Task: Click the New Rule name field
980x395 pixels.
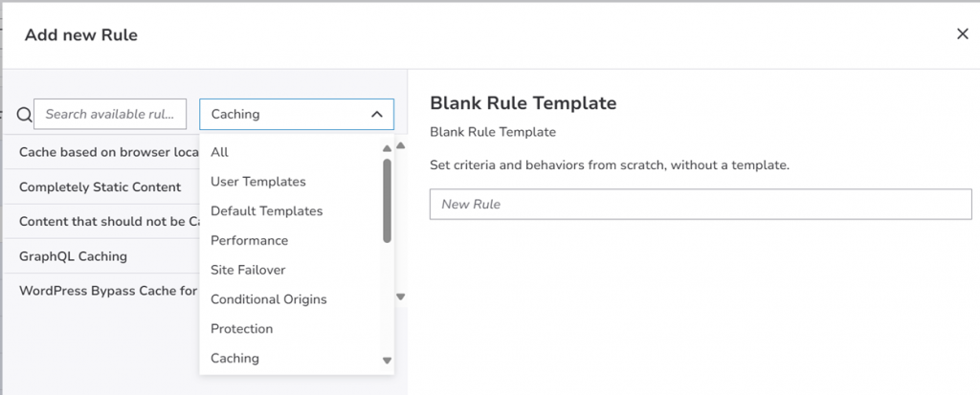Action: [701, 205]
